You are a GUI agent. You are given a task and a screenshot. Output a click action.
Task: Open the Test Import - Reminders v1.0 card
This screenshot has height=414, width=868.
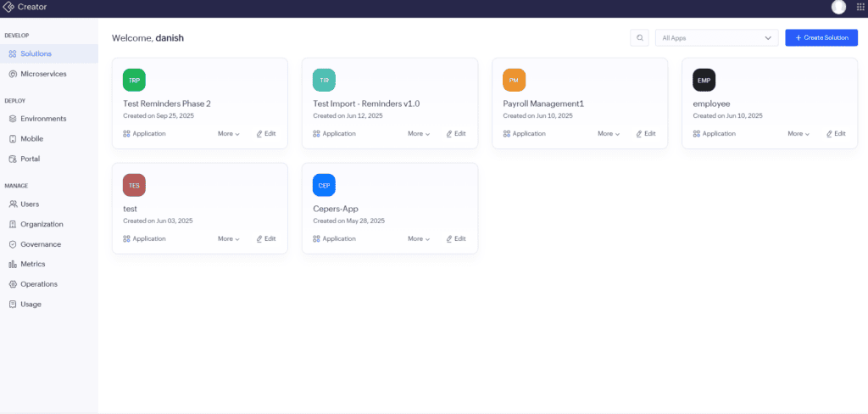pyautogui.click(x=390, y=103)
